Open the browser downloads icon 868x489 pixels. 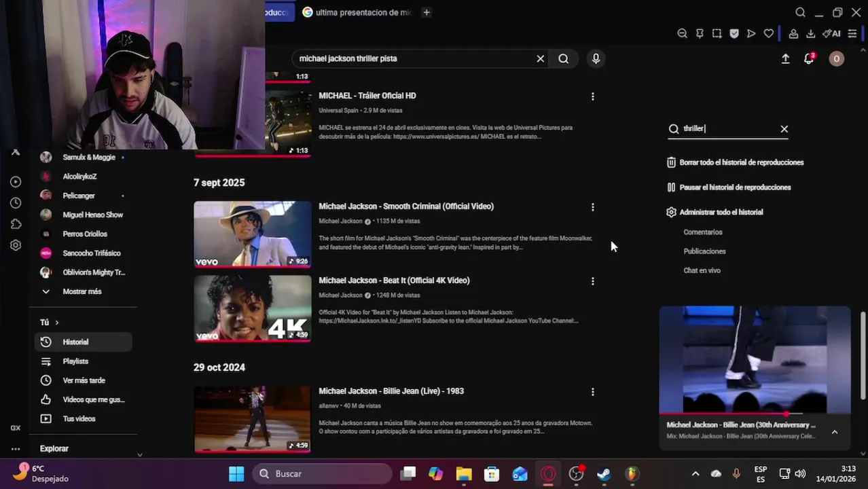tap(810, 33)
